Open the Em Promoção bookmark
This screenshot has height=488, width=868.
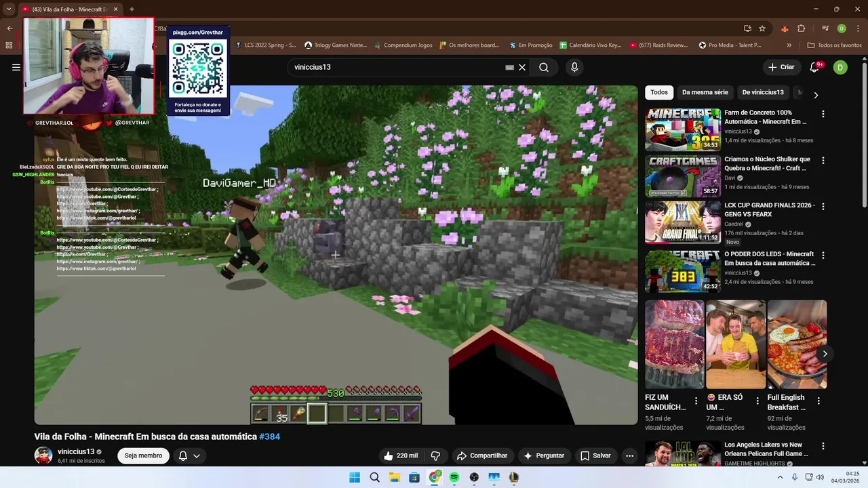[530, 45]
